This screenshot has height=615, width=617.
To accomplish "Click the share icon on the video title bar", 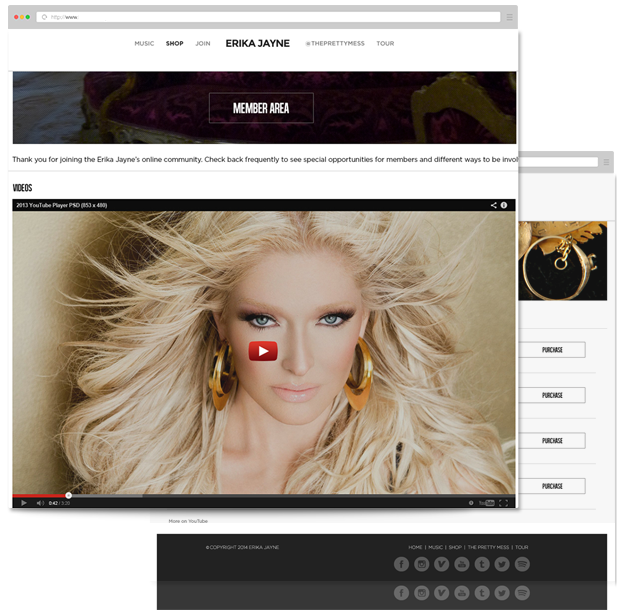I will click(493, 205).
